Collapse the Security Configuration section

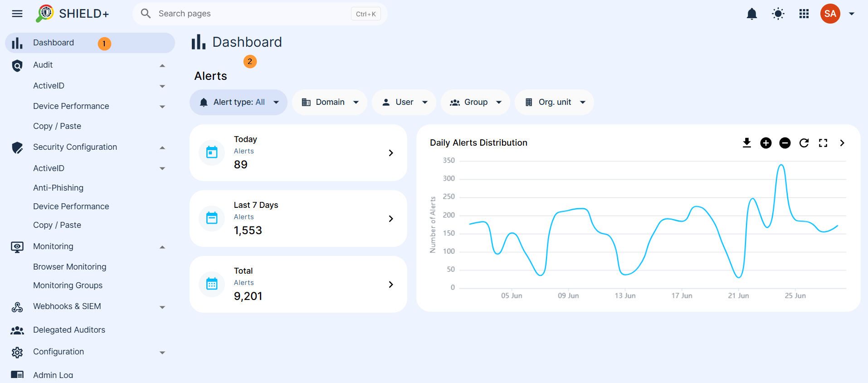[162, 148]
